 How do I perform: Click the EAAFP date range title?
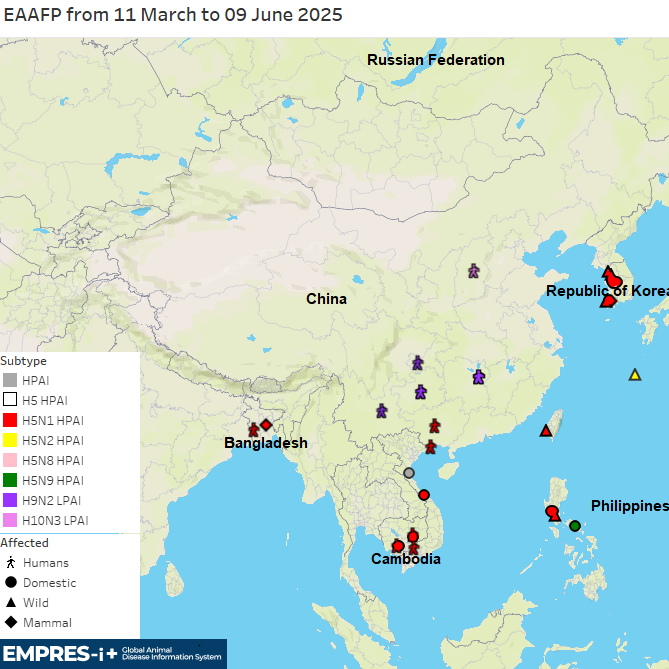click(x=173, y=15)
